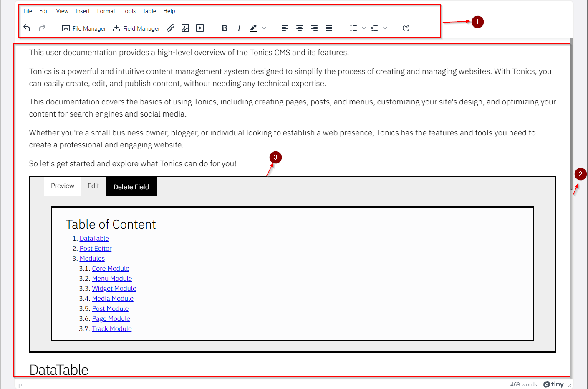Screen dimensions: 588x389
Task: Open the View menu
Action: tap(62, 11)
